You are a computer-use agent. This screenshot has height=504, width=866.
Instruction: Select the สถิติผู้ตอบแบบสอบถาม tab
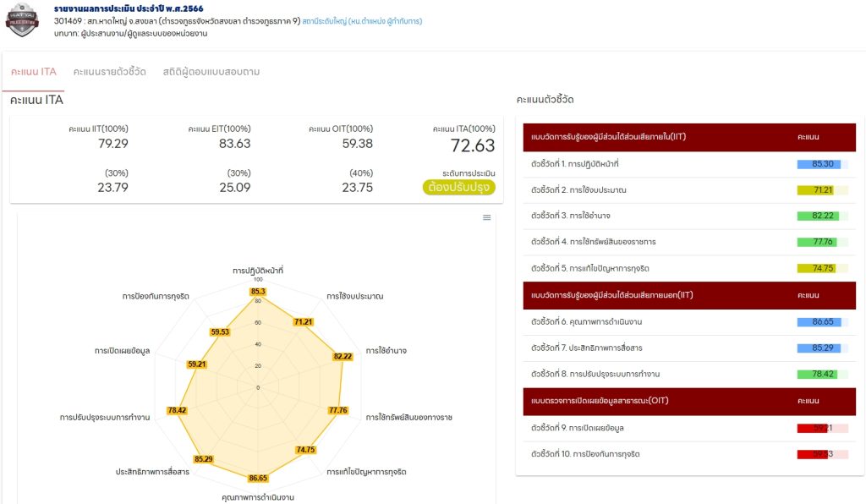(211, 72)
